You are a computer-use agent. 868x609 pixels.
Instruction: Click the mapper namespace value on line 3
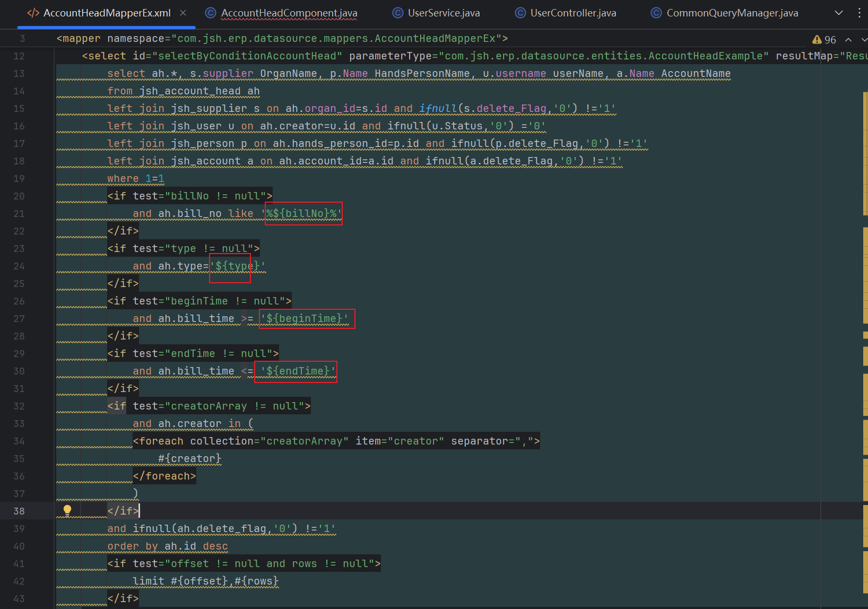point(336,38)
